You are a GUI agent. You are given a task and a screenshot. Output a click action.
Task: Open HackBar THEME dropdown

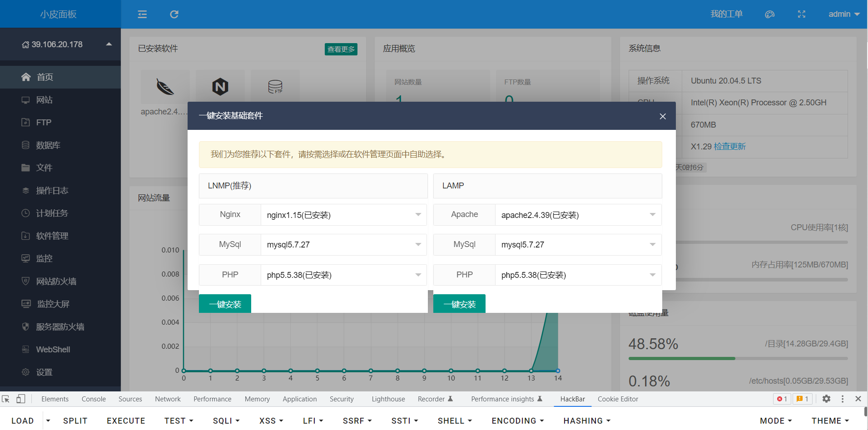coord(830,421)
